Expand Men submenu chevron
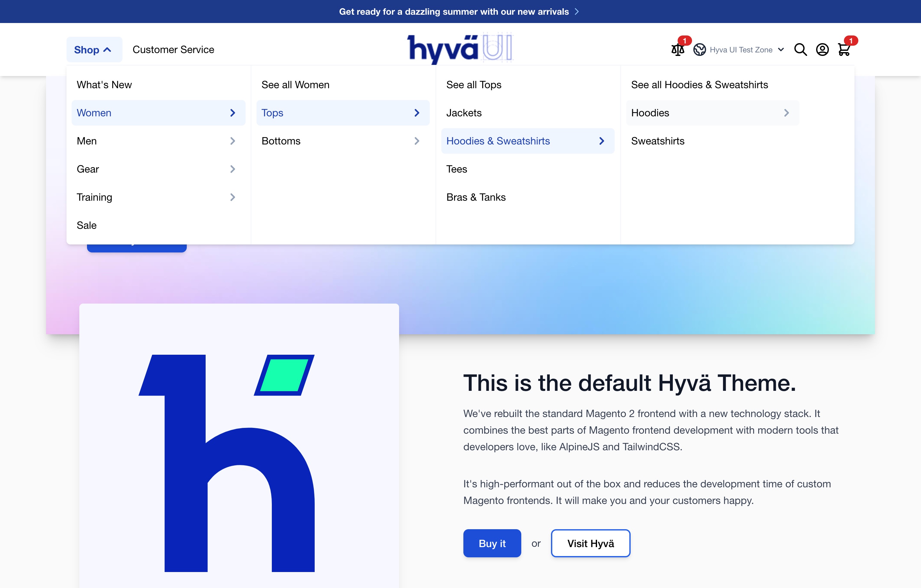The width and height of the screenshot is (921, 588). tap(232, 141)
